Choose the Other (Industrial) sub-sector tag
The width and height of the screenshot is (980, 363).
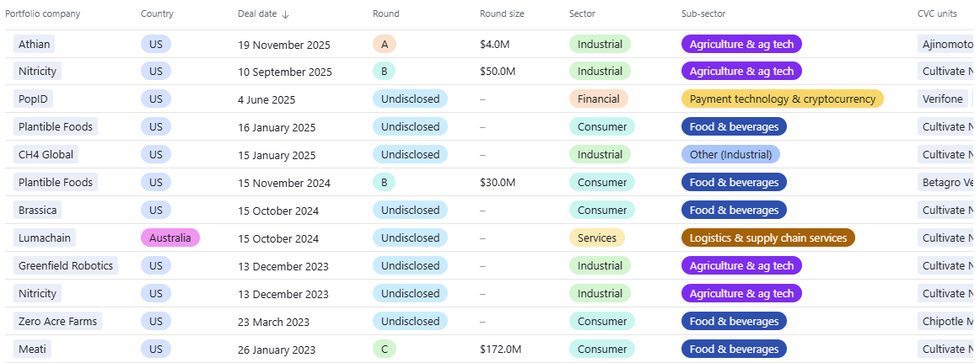tap(730, 155)
